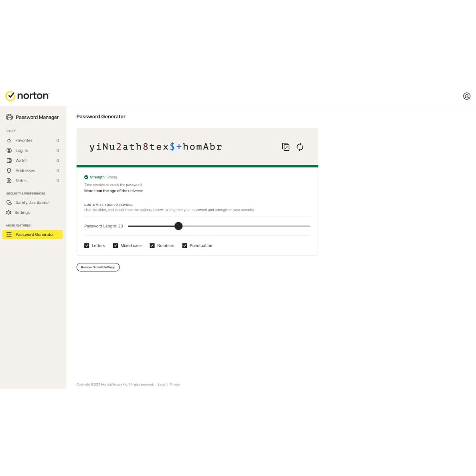Open the user account profile icon
The image size is (476, 476).
coord(467,96)
